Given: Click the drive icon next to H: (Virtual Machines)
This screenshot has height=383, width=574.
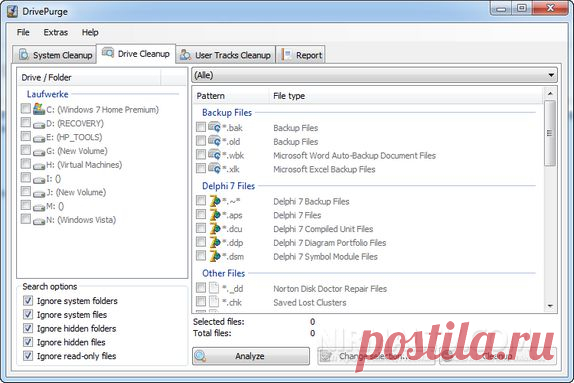Looking at the screenshot, I should tap(39, 166).
